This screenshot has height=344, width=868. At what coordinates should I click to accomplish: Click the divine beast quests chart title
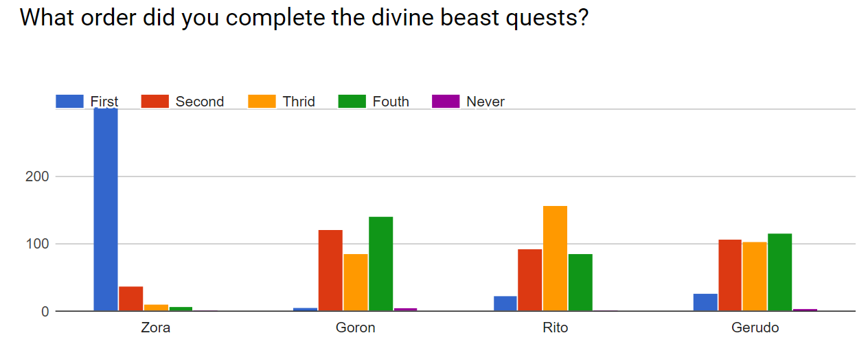pyautogui.click(x=304, y=17)
